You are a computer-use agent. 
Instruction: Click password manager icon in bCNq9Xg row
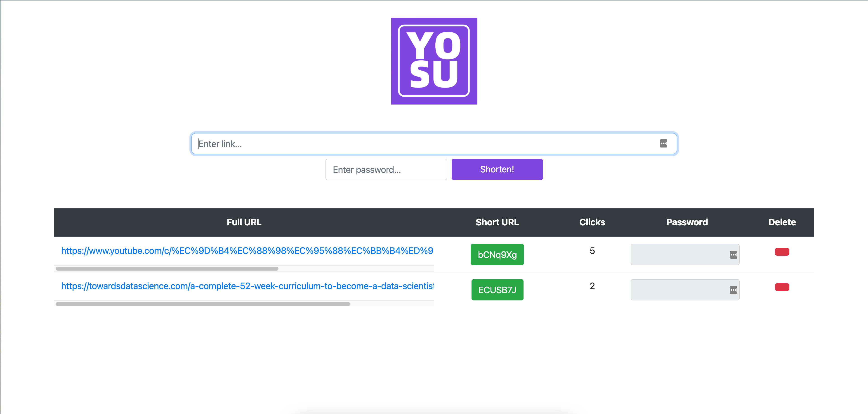coord(733,255)
